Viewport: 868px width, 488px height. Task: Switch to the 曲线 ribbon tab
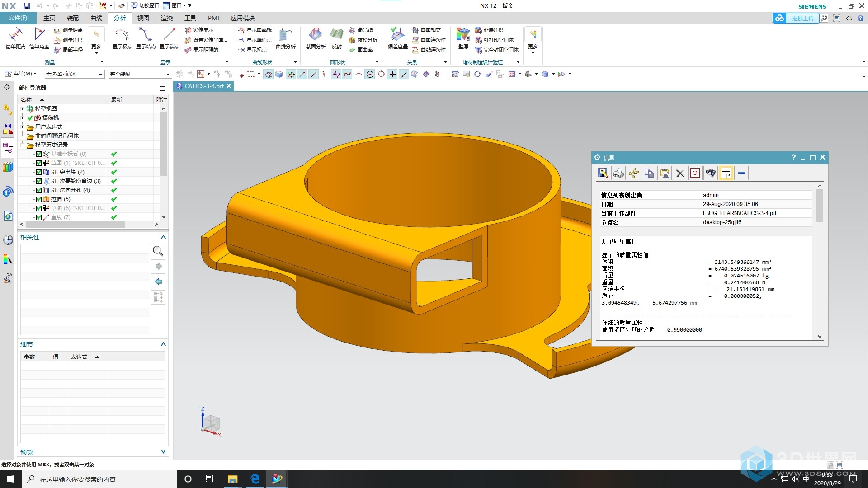click(96, 18)
